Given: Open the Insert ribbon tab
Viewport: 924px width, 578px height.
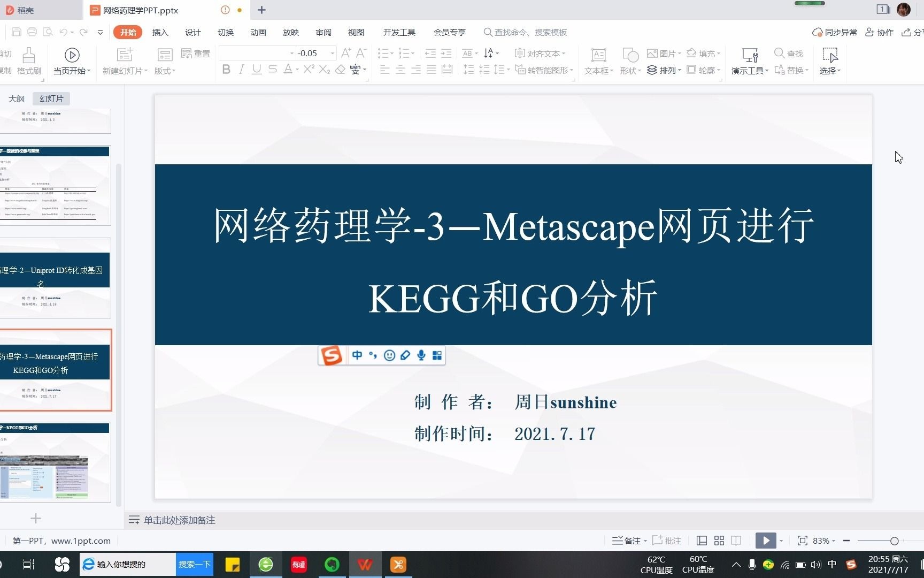Looking at the screenshot, I should (x=160, y=32).
